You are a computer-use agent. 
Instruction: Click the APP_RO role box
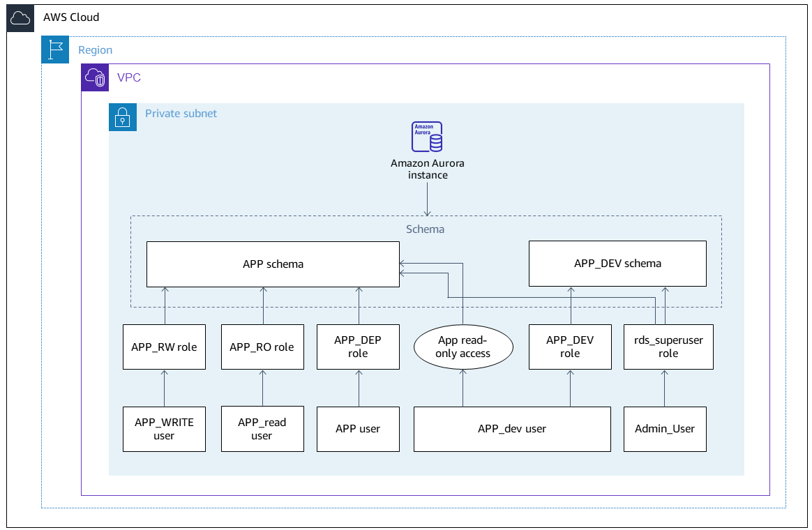[262, 347]
